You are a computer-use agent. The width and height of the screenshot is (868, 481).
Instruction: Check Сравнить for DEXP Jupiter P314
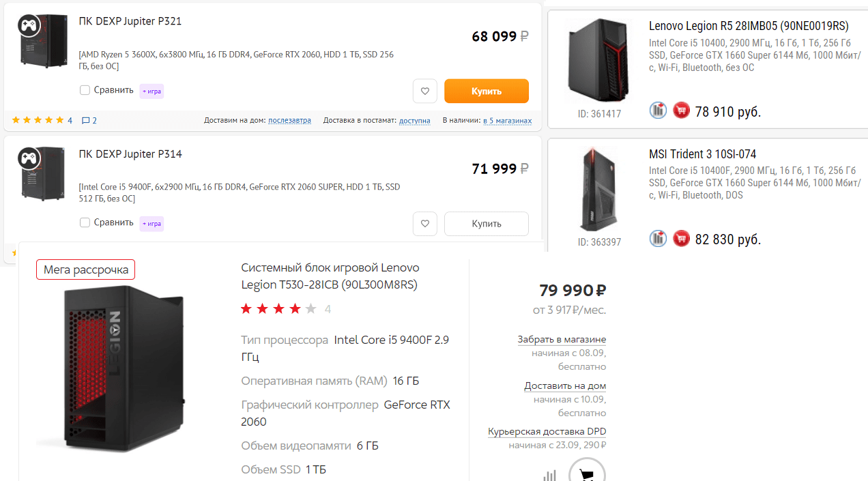pyautogui.click(x=85, y=222)
